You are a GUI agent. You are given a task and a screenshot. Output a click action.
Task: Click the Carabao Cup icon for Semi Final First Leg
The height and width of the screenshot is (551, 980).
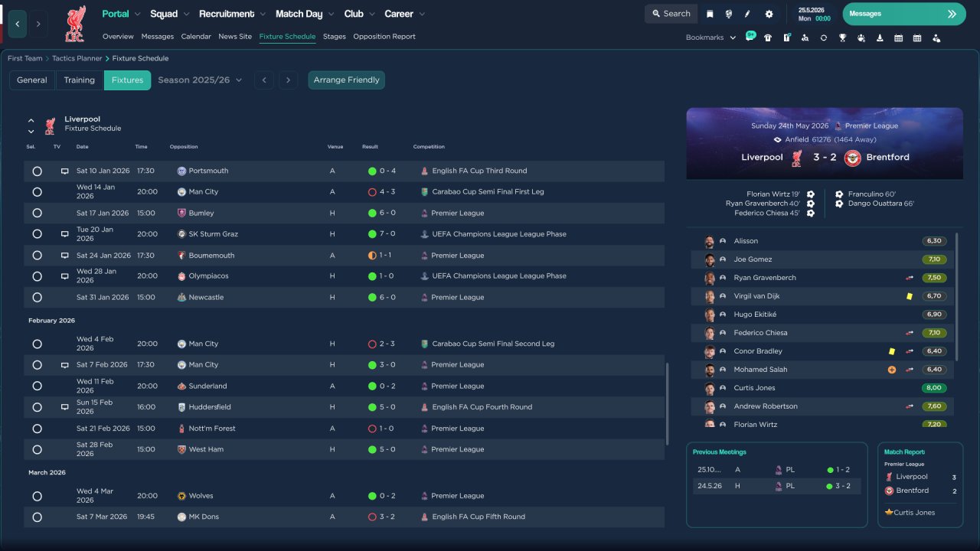click(424, 191)
